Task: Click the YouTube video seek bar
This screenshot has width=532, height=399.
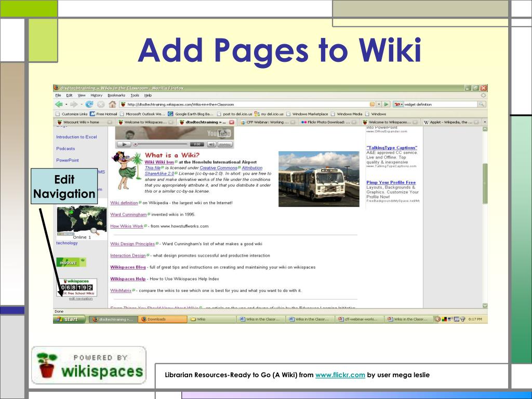Action: tap(161, 144)
